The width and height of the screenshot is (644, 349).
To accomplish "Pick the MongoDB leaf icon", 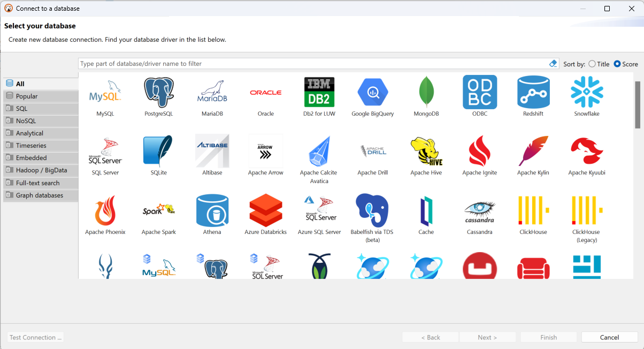I will pos(426,93).
